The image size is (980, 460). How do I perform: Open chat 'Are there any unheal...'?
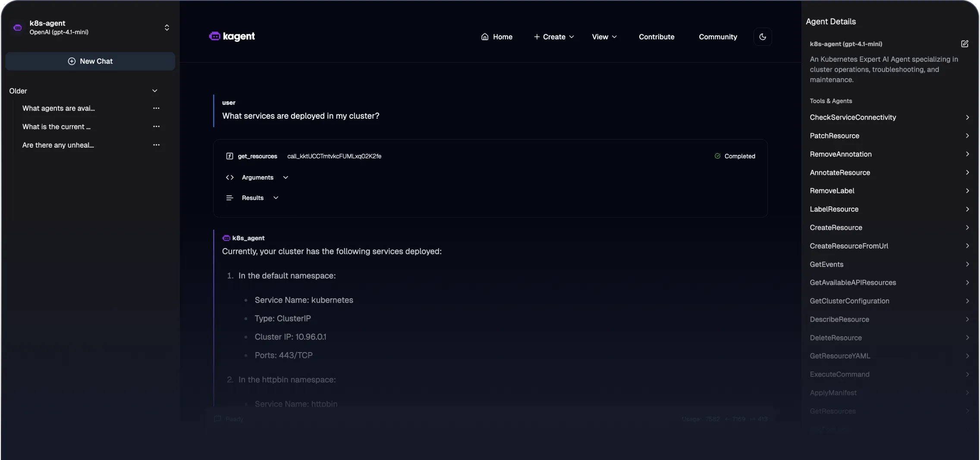[58, 145]
